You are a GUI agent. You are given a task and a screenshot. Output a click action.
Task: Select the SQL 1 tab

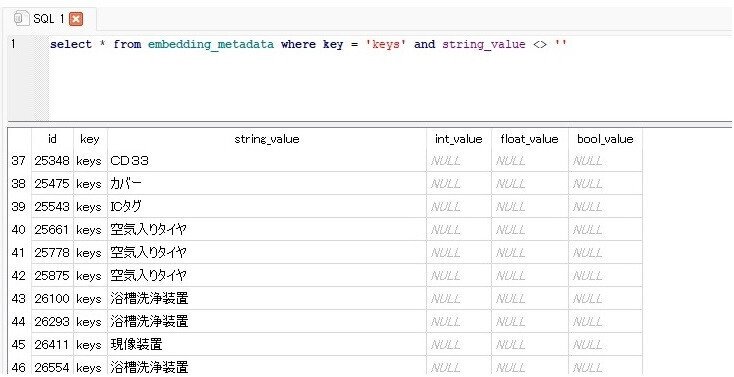(49, 19)
